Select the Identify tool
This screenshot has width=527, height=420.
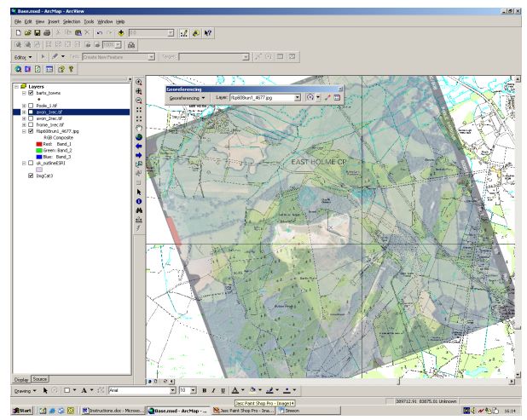click(x=139, y=201)
